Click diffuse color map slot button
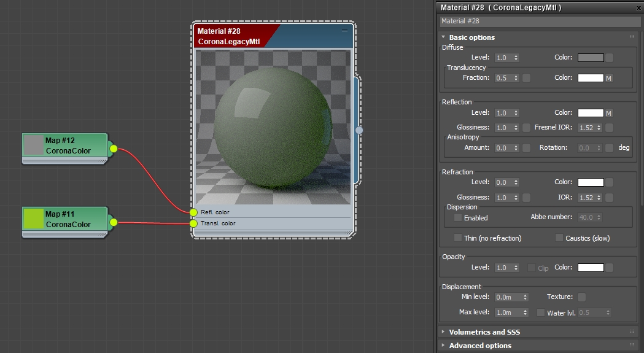 pos(610,58)
